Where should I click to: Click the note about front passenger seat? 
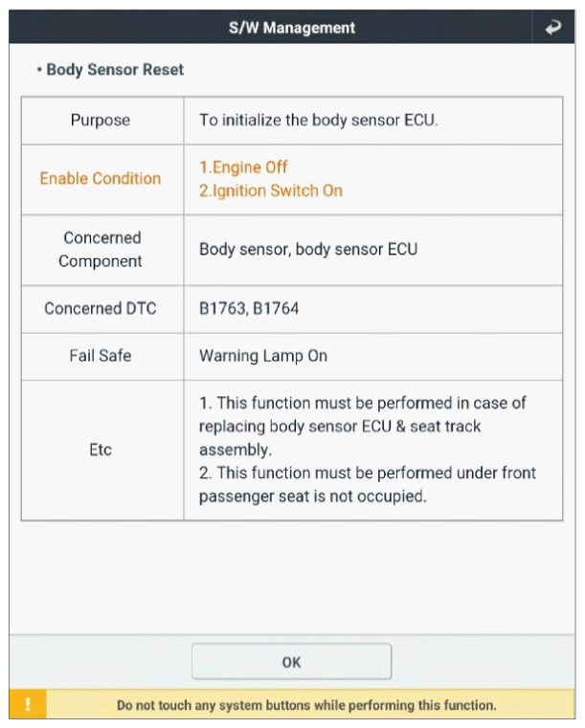coord(368,485)
